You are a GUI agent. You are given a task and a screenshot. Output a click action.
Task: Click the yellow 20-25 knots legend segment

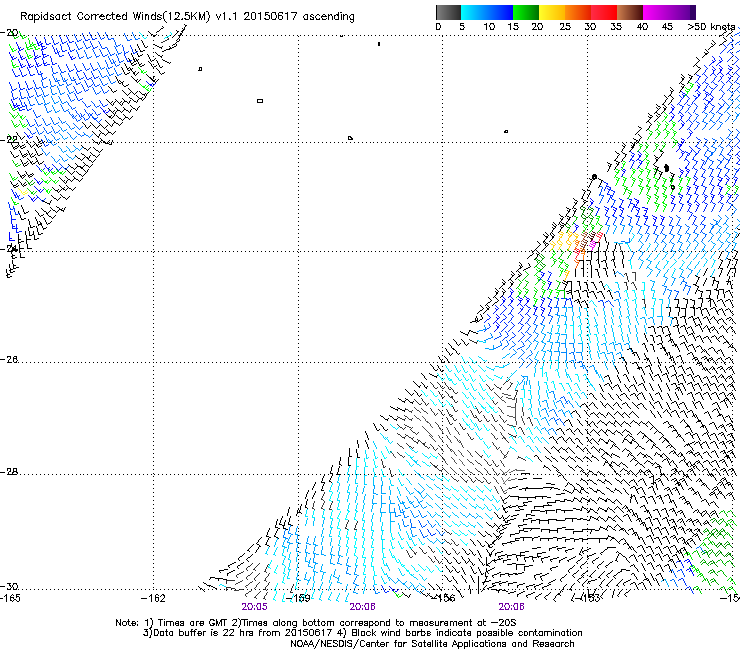point(552,12)
